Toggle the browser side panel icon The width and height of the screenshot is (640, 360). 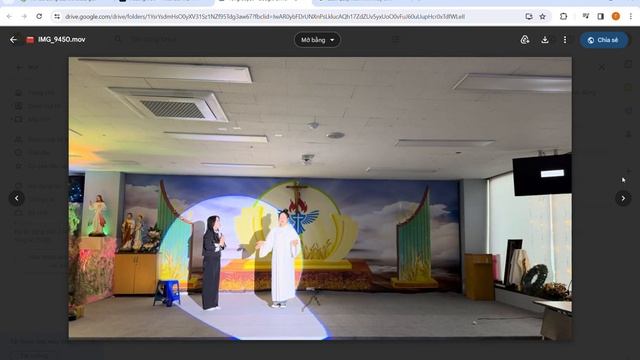600,16
